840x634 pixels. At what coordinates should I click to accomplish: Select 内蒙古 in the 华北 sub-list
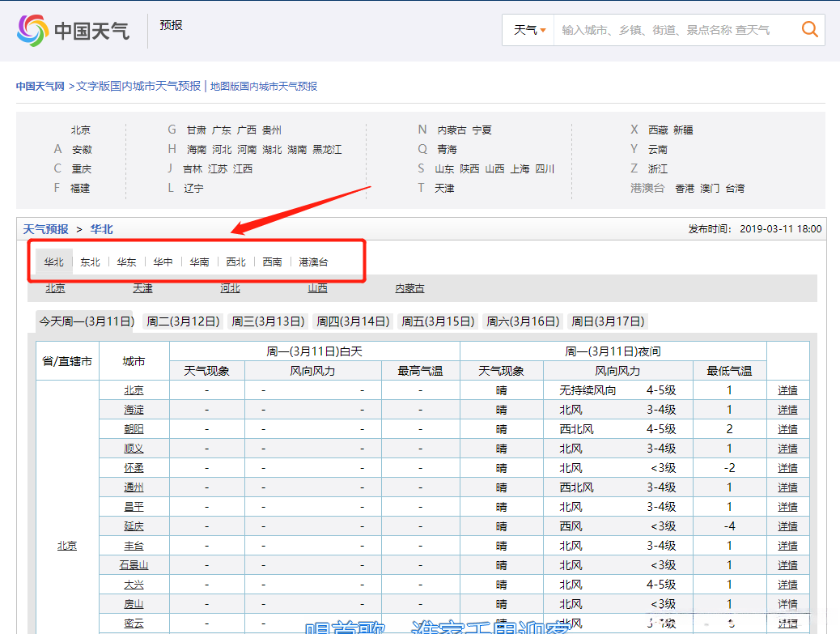[409, 288]
